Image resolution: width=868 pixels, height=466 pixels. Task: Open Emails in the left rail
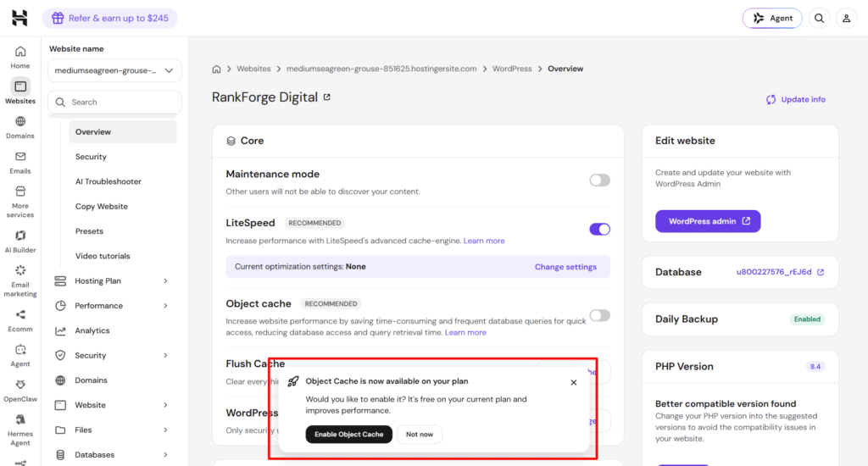pyautogui.click(x=20, y=163)
